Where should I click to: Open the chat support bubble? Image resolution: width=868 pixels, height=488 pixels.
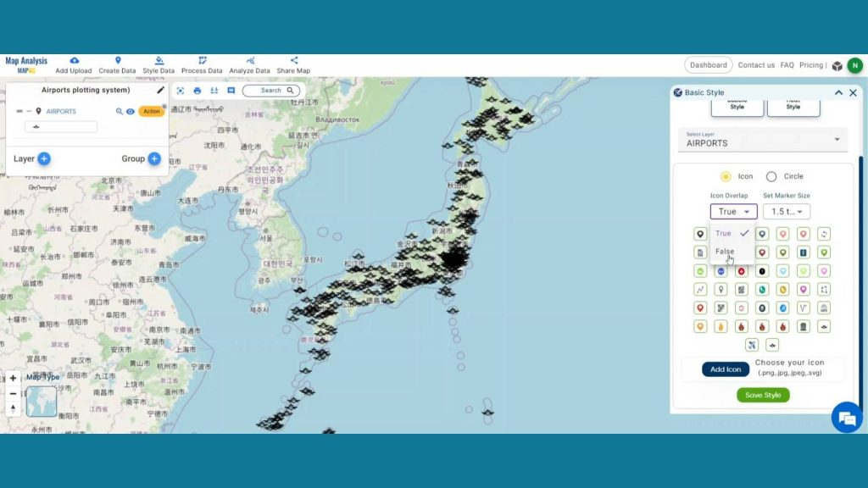pos(847,418)
